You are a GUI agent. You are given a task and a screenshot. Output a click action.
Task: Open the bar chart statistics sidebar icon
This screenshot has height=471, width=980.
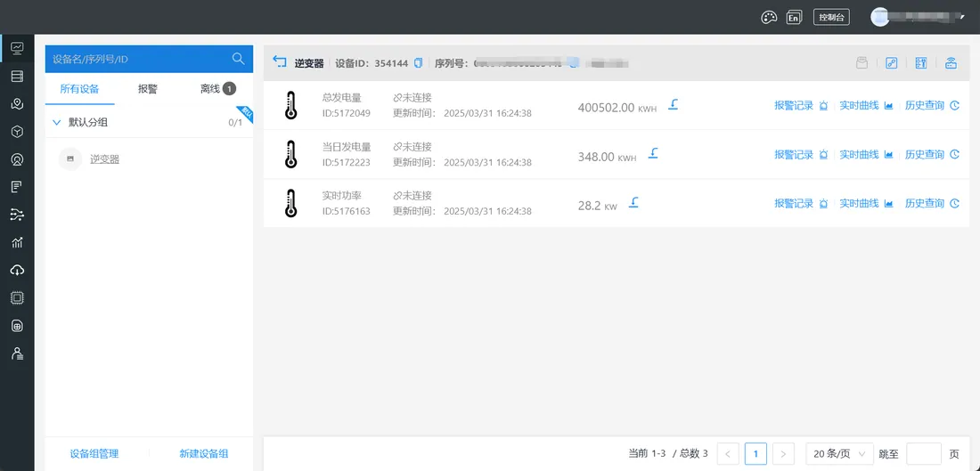[x=17, y=242]
